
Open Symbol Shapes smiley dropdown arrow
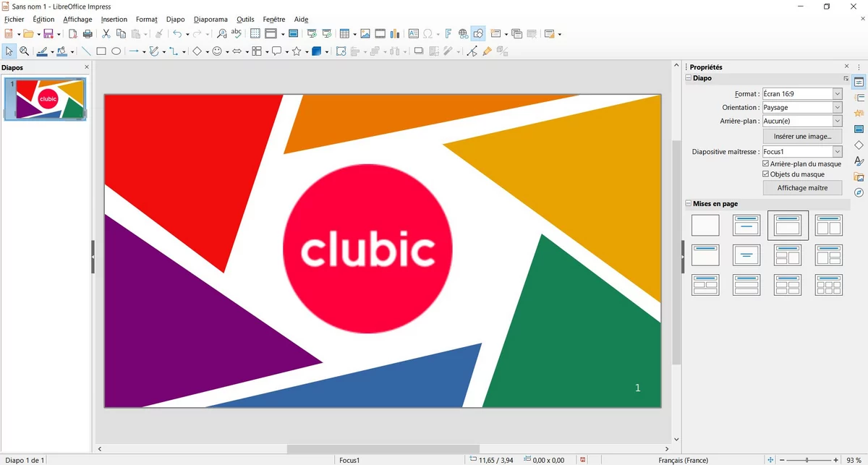point(227,52)
